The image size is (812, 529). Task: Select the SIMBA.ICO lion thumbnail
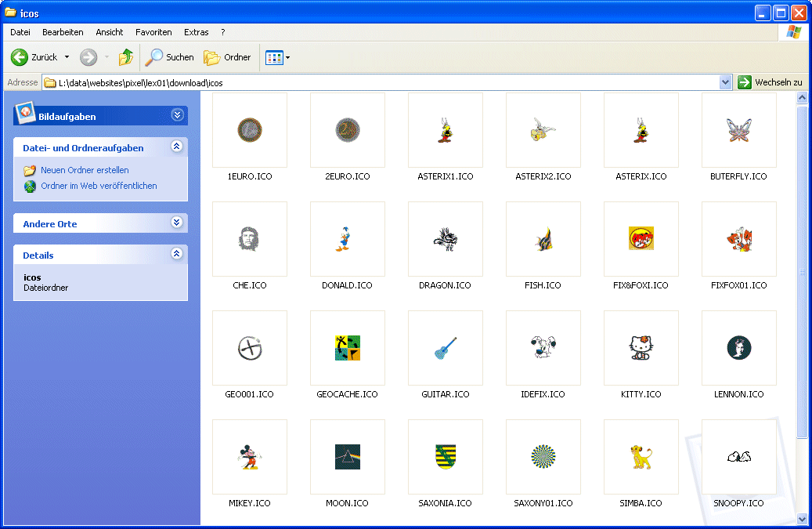click(641, 456)
